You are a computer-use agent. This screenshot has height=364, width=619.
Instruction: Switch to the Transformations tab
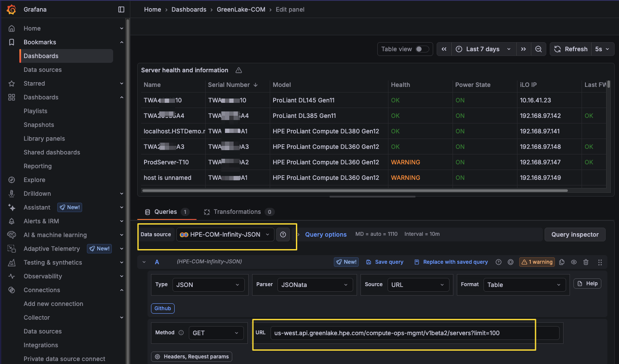coord(237,212)
